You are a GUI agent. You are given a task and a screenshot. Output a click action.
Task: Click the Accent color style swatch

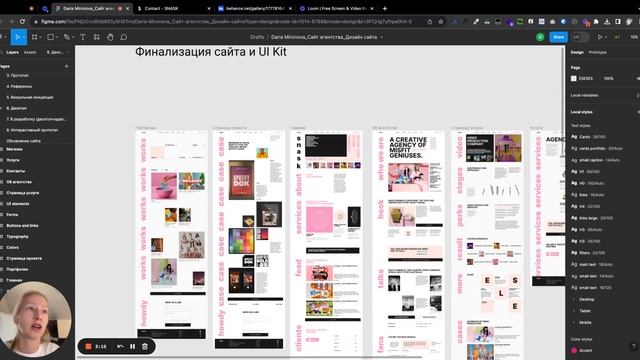574,350
